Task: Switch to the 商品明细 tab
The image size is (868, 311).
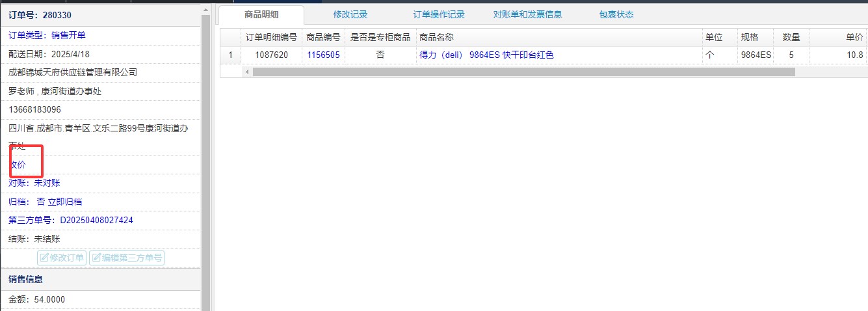Action: pyautogui.click(x=261, y=15)
